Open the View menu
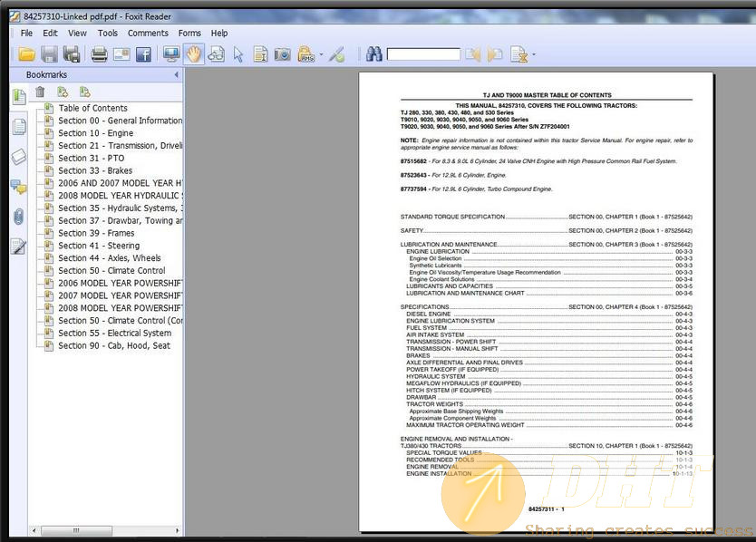Viewport: 756px width, 542px height. click(77, 33)
